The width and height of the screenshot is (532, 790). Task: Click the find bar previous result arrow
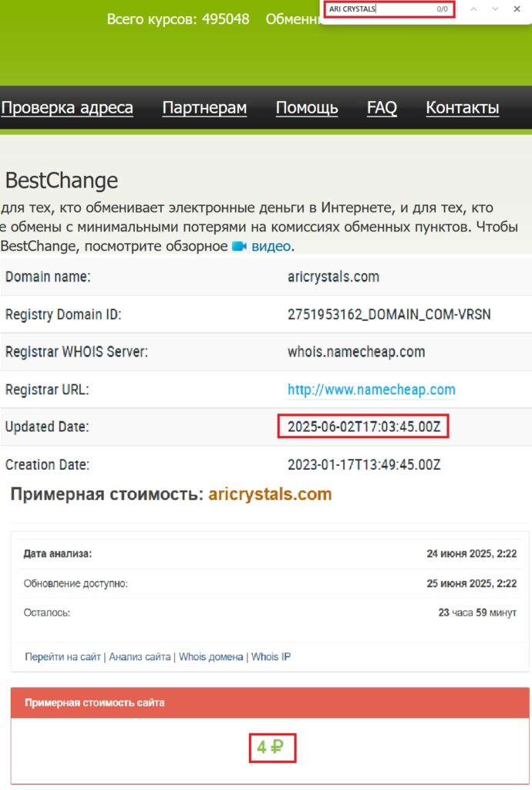point(473,9)
